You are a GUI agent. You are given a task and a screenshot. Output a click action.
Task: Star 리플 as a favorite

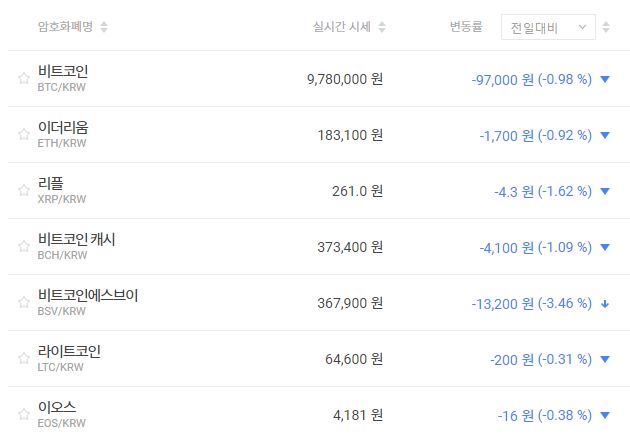click(24, 191)
